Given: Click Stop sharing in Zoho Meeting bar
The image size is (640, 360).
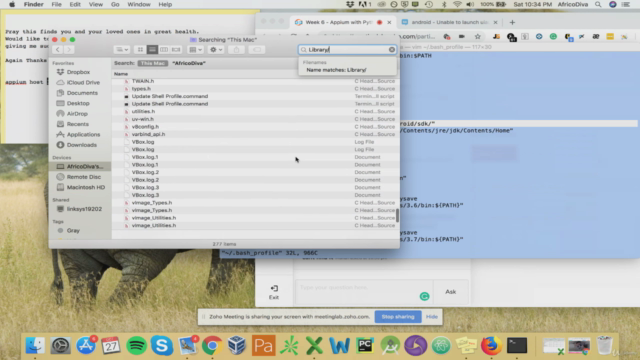Looking at the screenshot, I should [398, 317].
